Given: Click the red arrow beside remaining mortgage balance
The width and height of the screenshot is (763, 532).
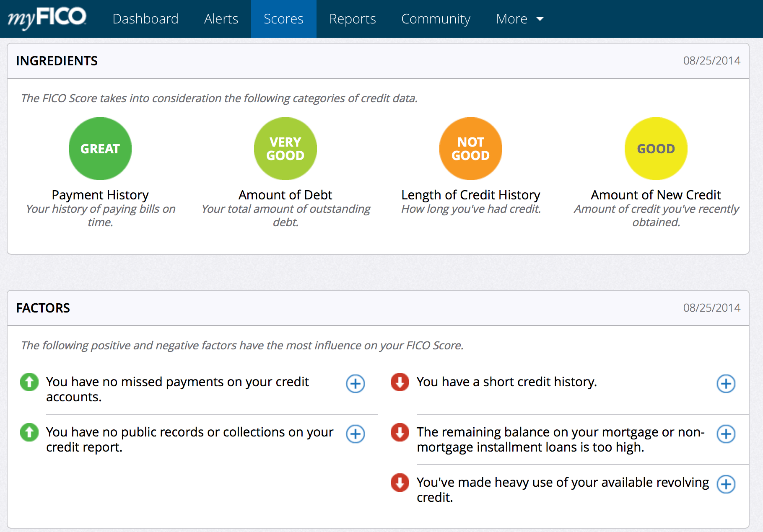Looking at the screenshot, I should 400,432.
